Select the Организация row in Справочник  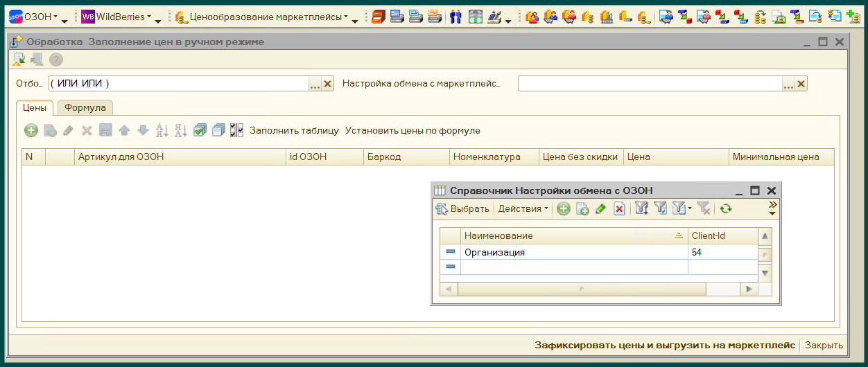[x=598, y=252]
